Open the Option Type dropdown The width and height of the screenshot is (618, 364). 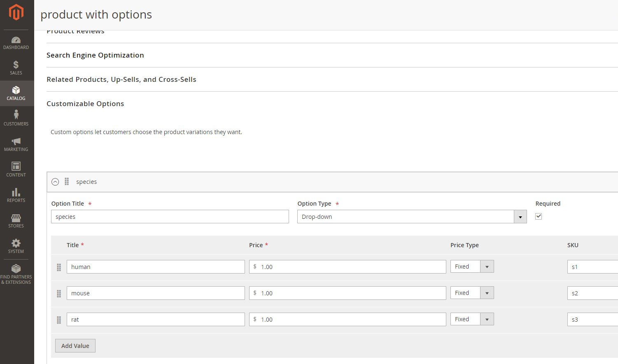click(x=520, y=216)
